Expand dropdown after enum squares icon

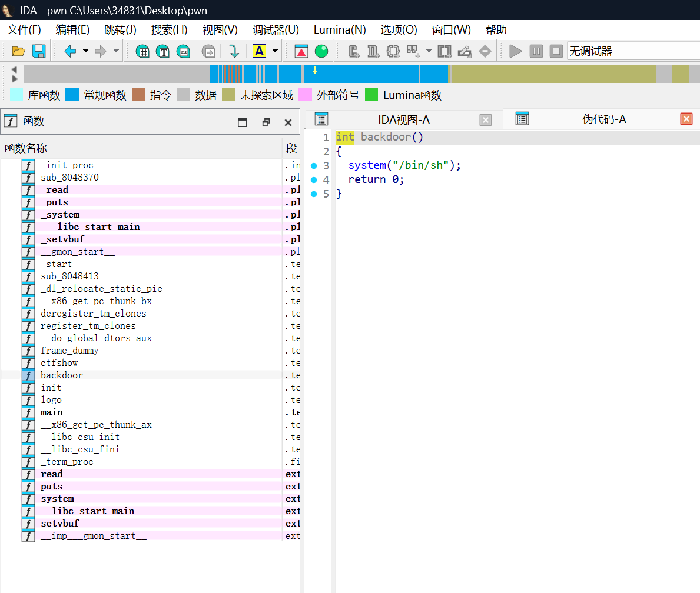pyautogui.click(x=429, y=51)
